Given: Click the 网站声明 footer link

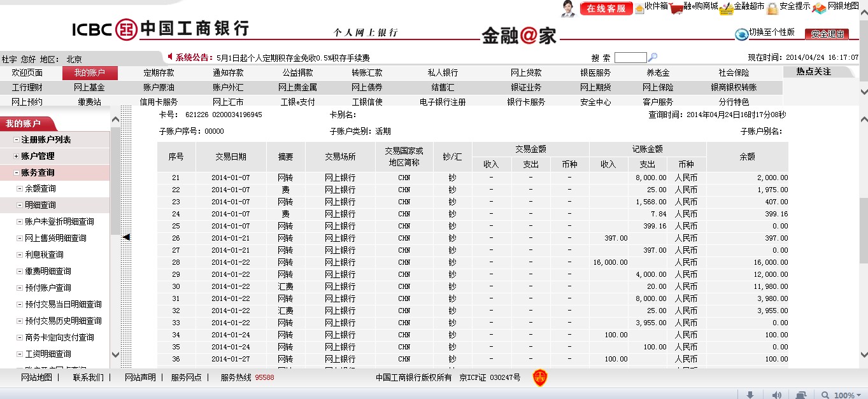Looking at the screenshot, I should (140, 377).
